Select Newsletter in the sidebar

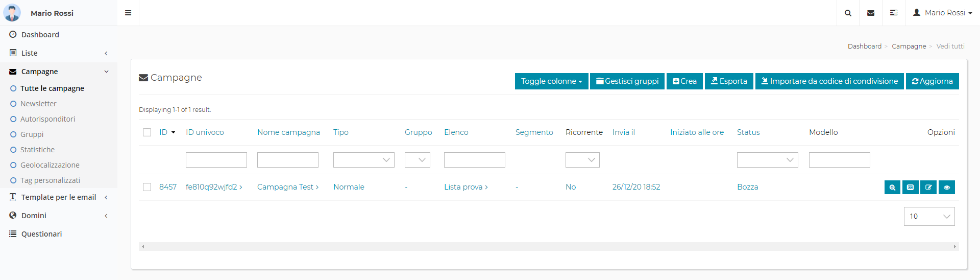tap(38, 104)
